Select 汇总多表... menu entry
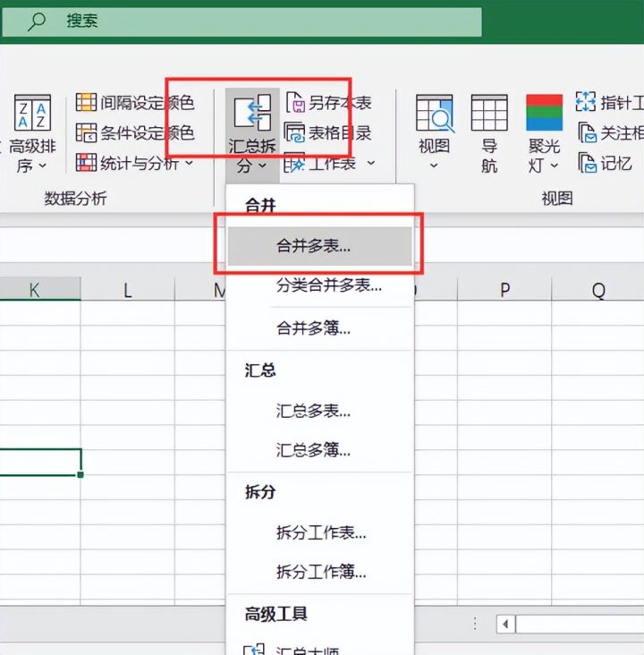This screenshot has height=655, width=644. pos(320,412)
